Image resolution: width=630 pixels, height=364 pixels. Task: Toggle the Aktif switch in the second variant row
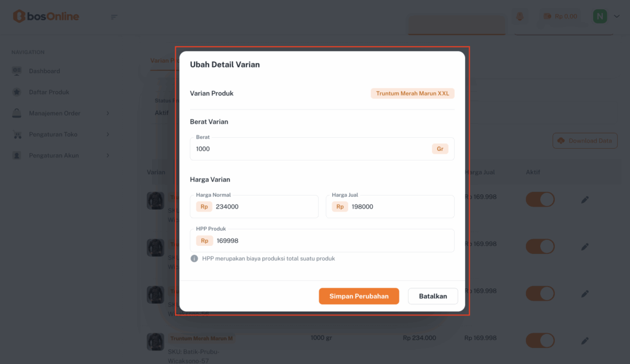click(540, 246)
